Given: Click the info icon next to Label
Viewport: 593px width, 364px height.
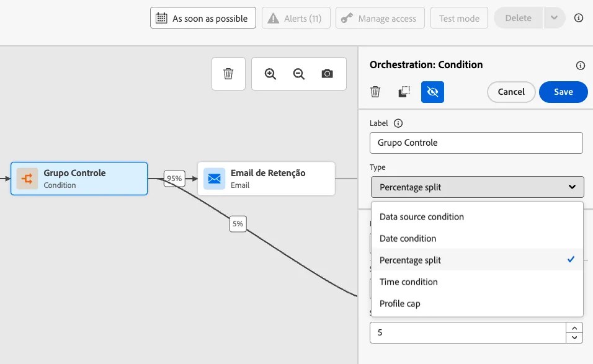Looking at the screenshot, I should coord(398,123).
